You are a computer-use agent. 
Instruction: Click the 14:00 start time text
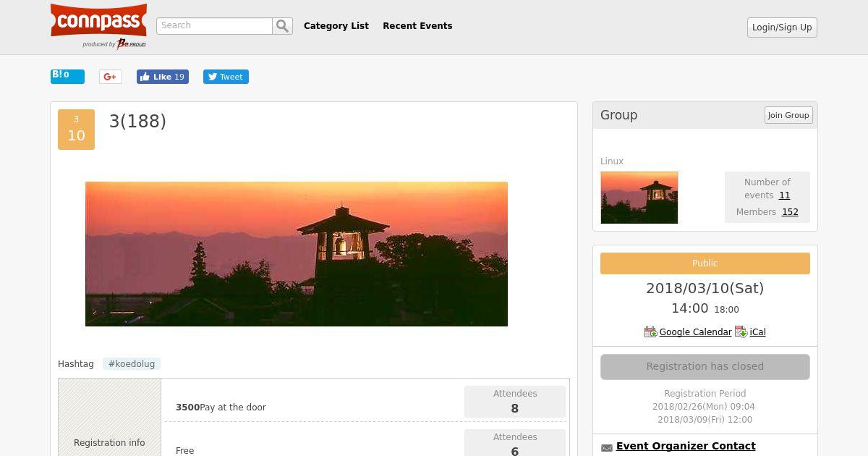click(x=689, y=308)
